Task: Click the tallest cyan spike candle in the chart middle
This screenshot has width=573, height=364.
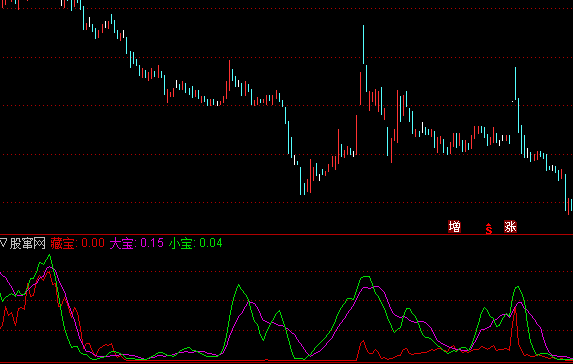Action: pyautogui.click(x=363, y=45)
